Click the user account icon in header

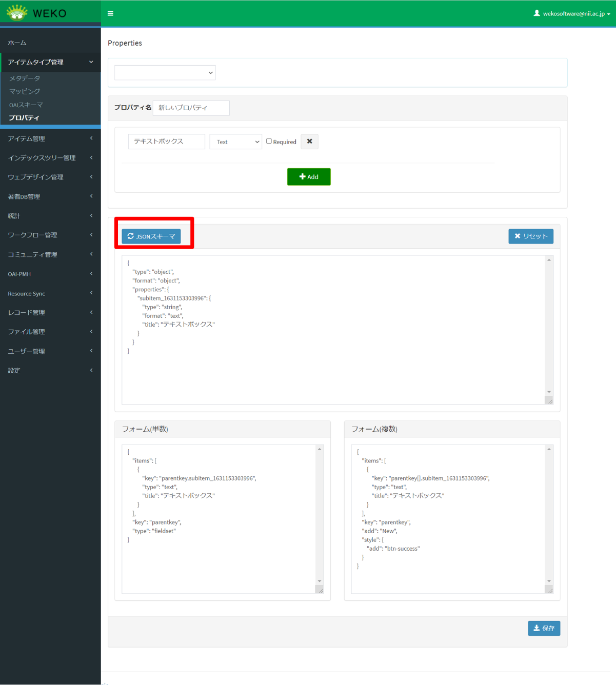click(x=536, y=13)
